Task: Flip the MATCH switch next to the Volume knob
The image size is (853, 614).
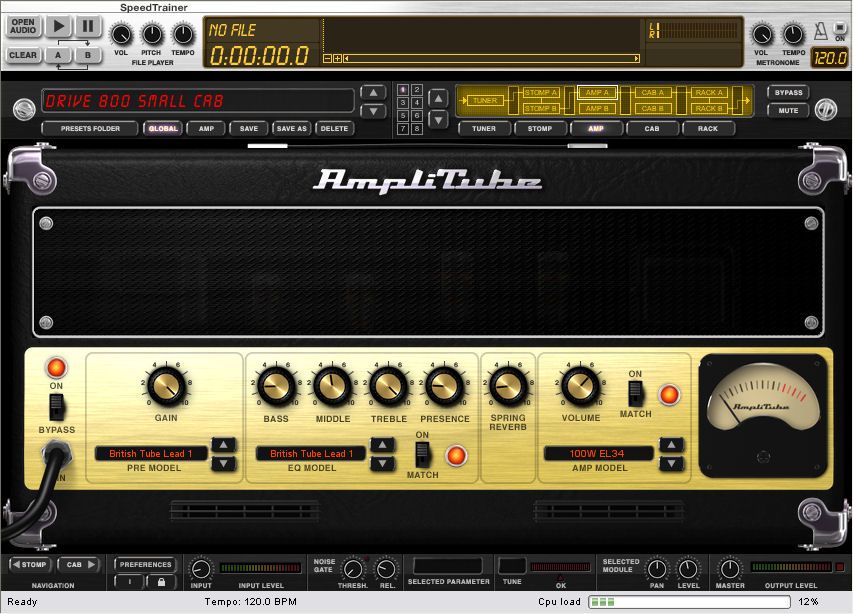Action: coord(635,394)
